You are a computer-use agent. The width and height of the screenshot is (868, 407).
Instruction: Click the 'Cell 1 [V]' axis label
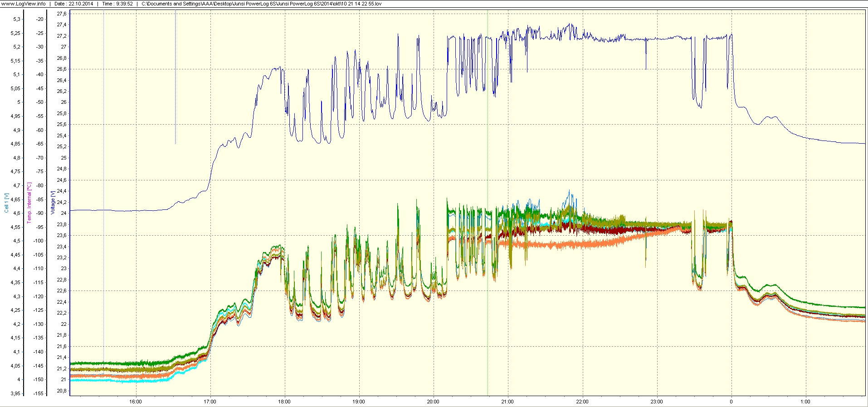coord(6,203)
